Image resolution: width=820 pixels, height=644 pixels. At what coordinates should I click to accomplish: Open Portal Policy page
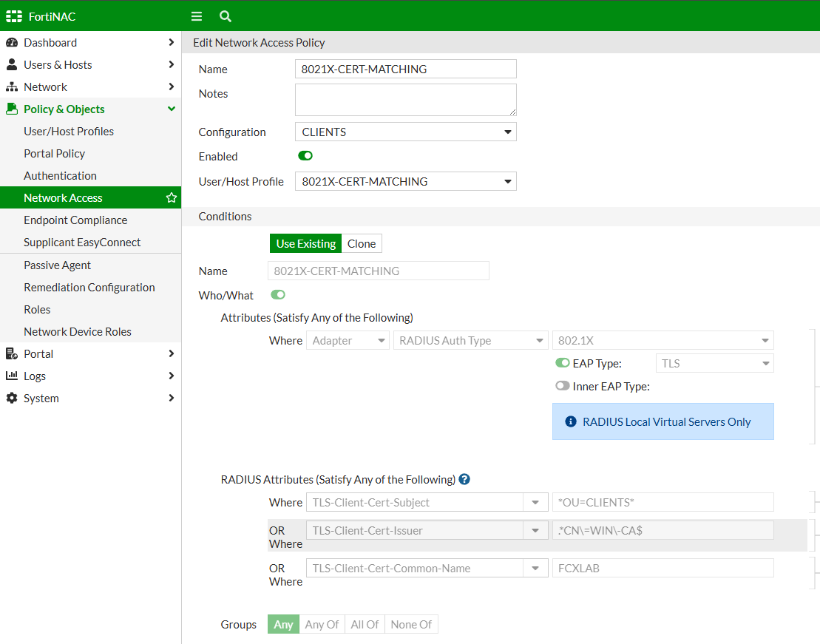click(55, 153)
